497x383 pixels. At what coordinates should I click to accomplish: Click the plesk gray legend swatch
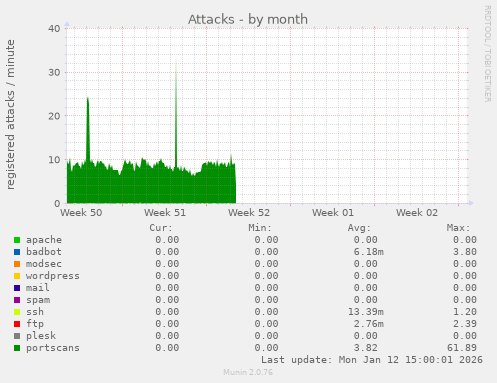17,336
